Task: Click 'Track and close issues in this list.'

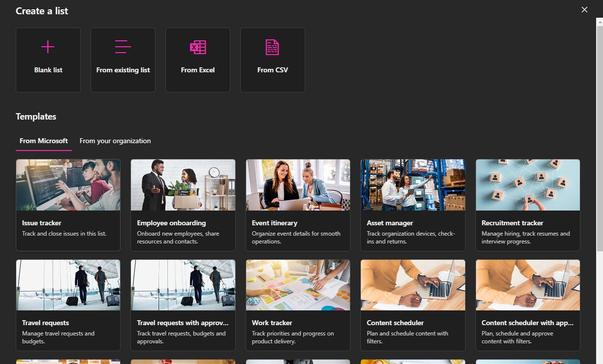Action: tap(64, 234)
